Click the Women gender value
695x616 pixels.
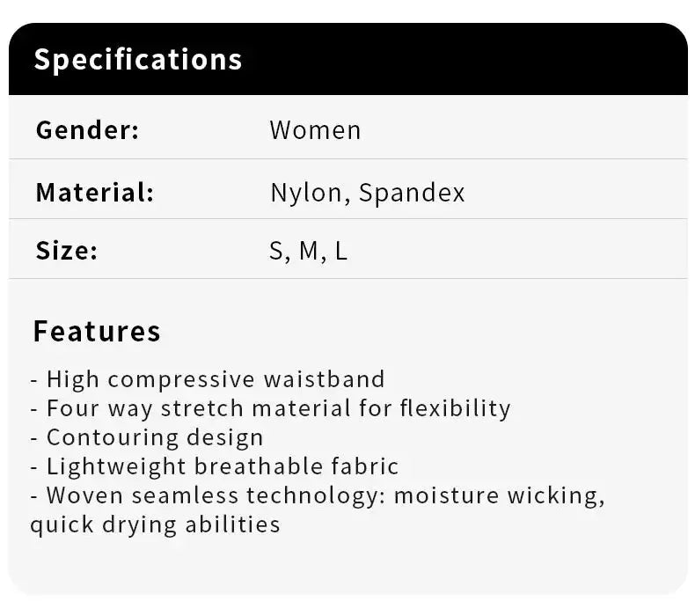tap(315, 130)
